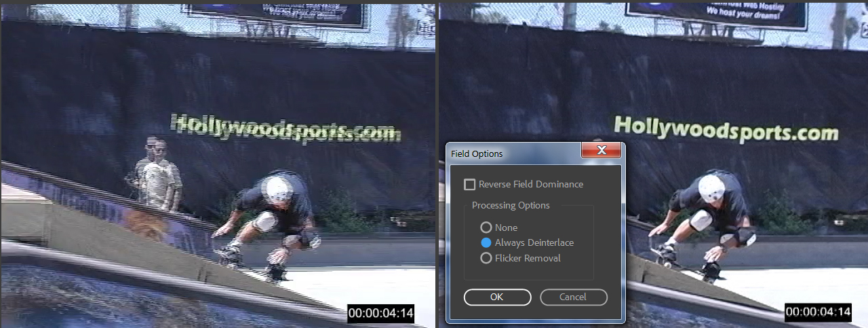Click the Field Options title bar
868x328 pixels.
click(513, 153)
